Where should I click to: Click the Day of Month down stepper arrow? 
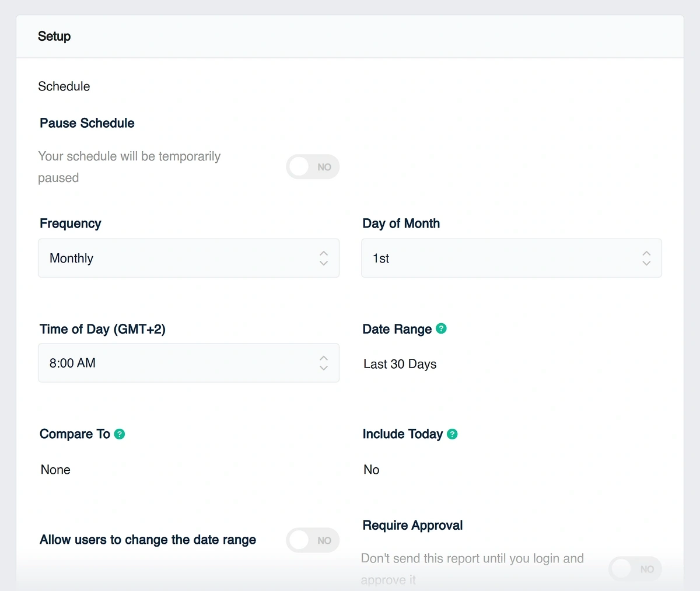(x=646, y=263)
